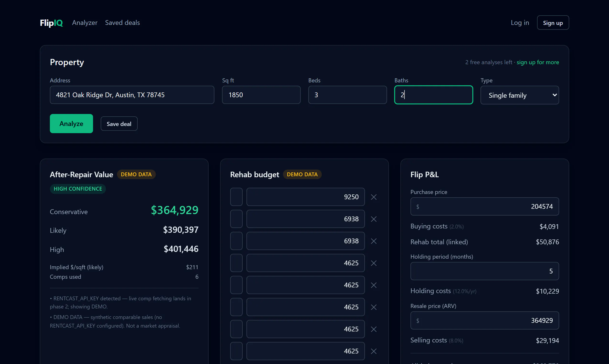Click the Implied $/sqft value $211
Screen dimensions: 609x364
192,267
